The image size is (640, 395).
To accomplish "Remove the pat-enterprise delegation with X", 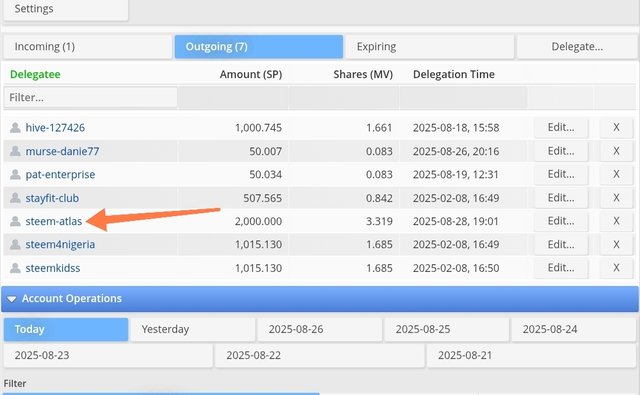I will coord(616,174).
